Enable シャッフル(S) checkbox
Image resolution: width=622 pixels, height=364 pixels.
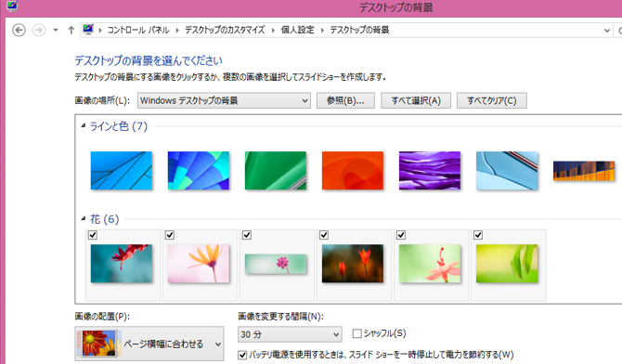pos(357,333)
